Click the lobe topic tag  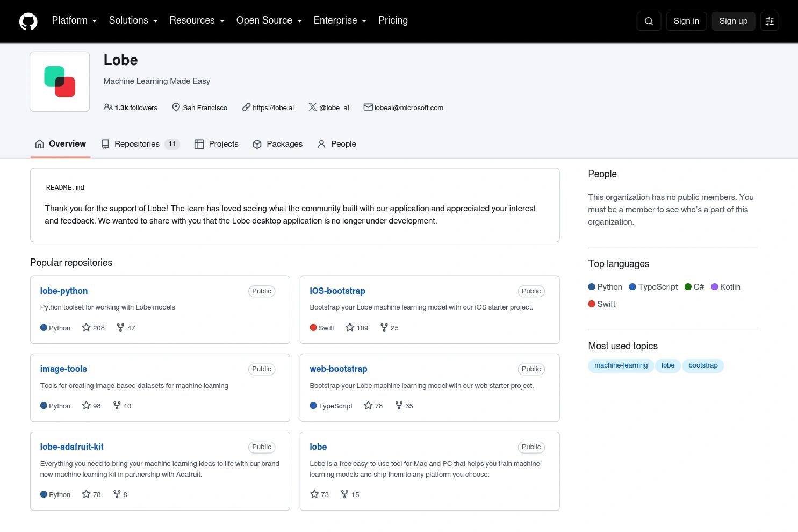coord(668,365)
